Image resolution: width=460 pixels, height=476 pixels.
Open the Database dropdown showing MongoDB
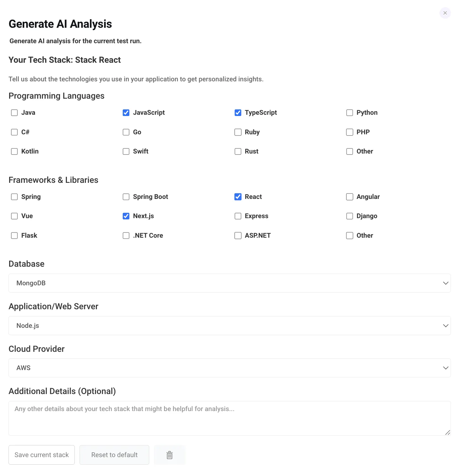230,283
